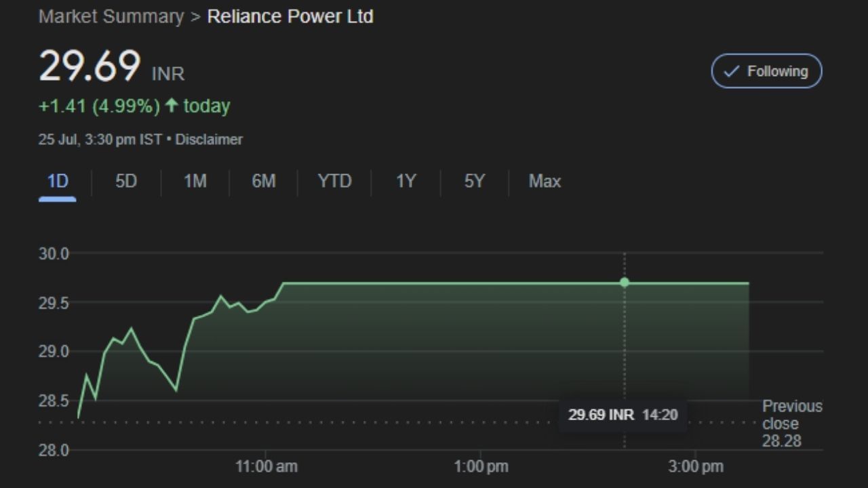Switch to the 5D range tab
The height and width of the screenshot is (488, 868).
pos(126,182)
